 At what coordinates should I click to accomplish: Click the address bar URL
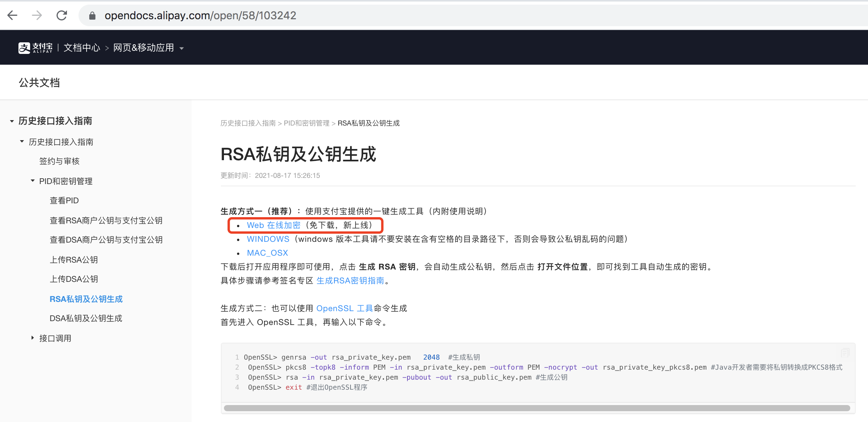200,15
